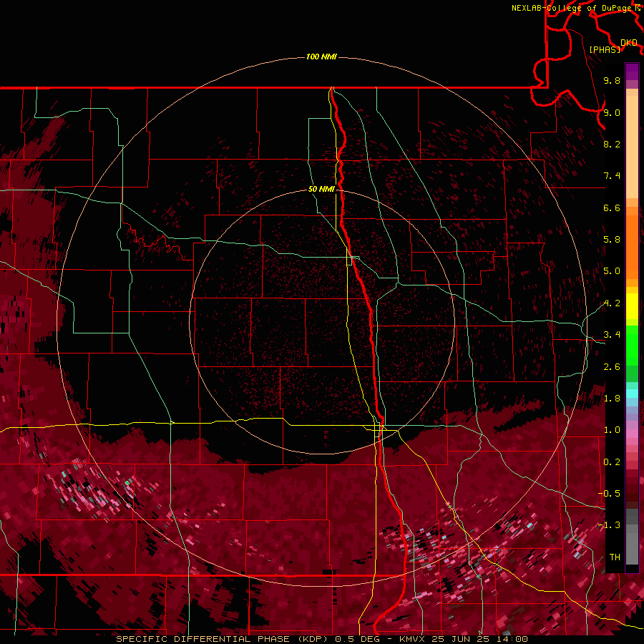Select the 2.6 scale value
Image resolution: width=644 pixels, height=644 pixels.
point(612,367)
